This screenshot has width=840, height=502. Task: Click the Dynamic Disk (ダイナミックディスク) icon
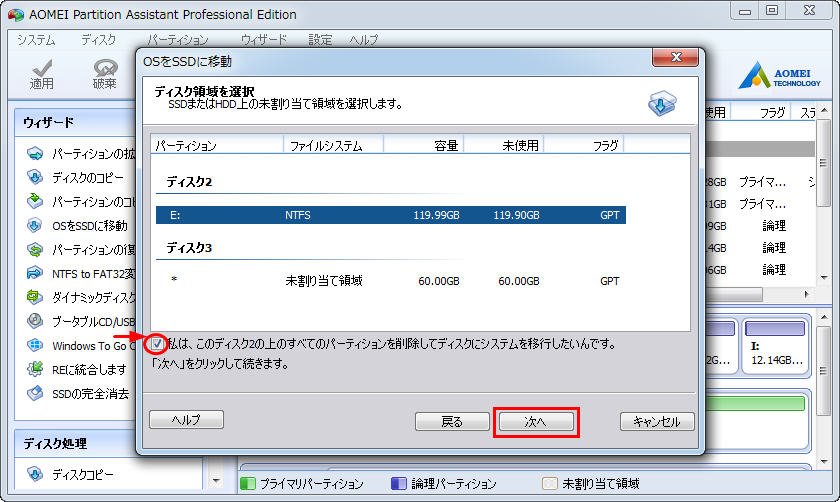pos(35,297)
